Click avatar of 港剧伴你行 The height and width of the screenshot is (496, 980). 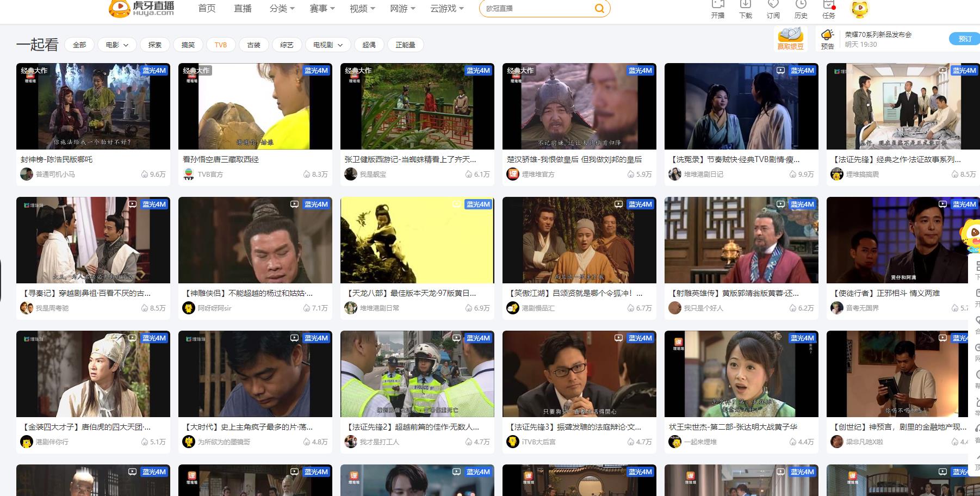[x=27, y=442]
